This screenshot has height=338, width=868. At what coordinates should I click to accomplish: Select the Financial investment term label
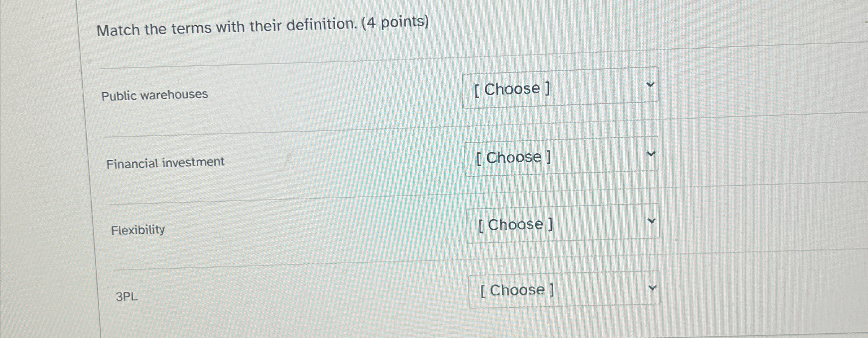tap(166, 162)
